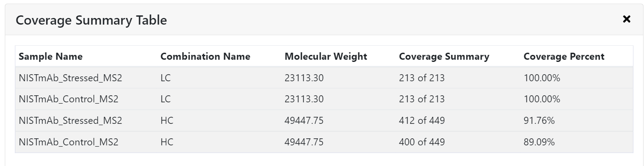Image resolution: width=644 pixels, height=166 pixels.
Task: Click the Sample Name column header
Action: [51, 57]
